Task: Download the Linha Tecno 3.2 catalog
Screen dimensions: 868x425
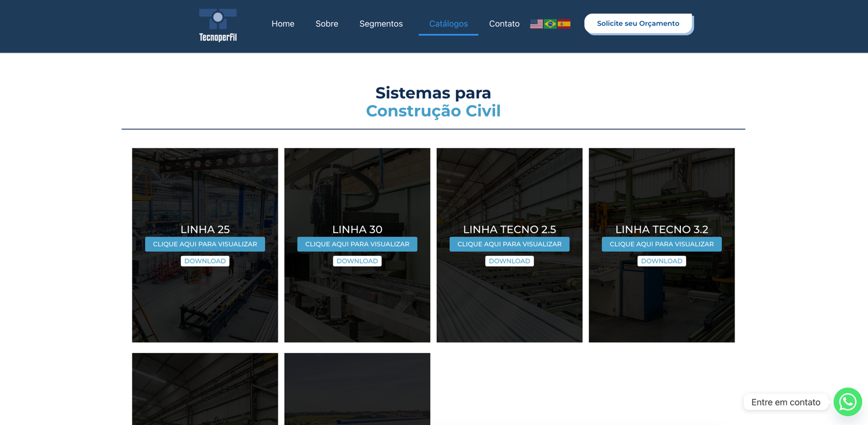Action: coord(661,261)
